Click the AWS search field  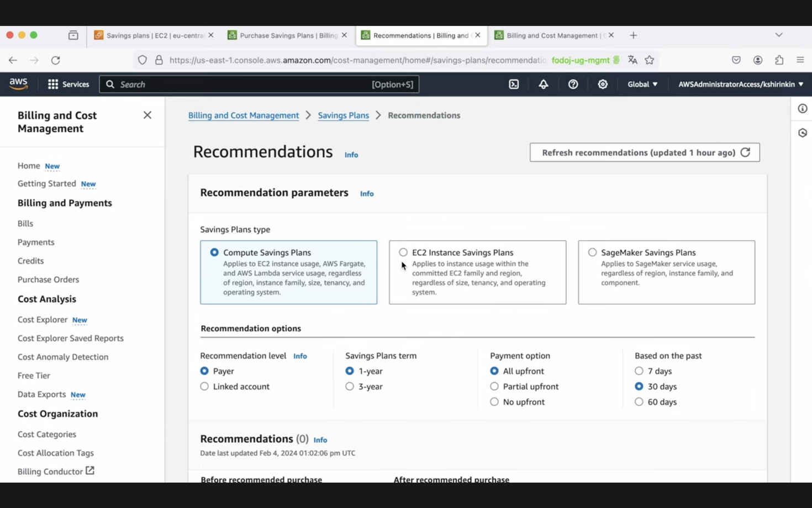click(259, 84)
